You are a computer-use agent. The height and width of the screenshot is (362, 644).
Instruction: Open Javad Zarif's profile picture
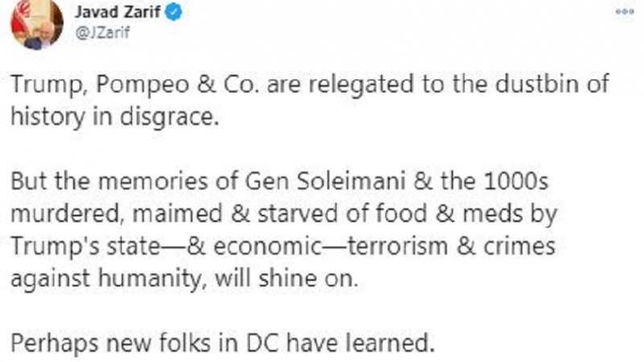(x=36, y=24)
